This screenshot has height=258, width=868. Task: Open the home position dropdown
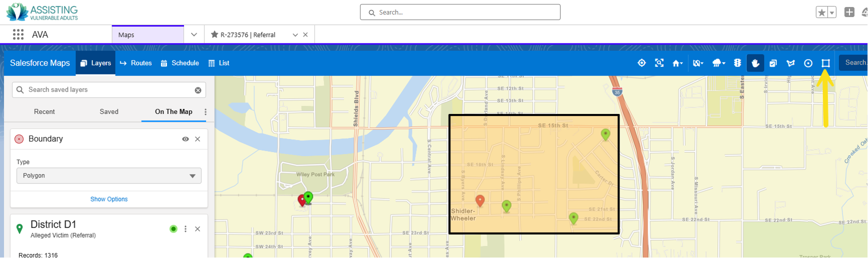[x=677, y=63]
